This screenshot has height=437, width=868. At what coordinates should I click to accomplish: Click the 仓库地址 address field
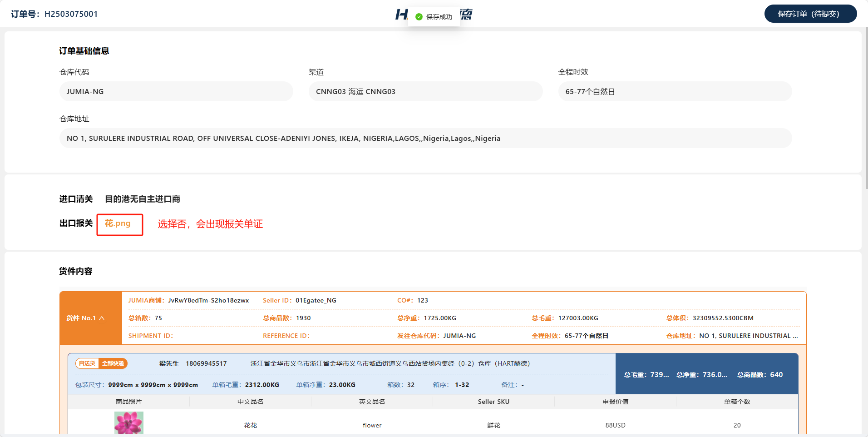click(x=425, y=138)
